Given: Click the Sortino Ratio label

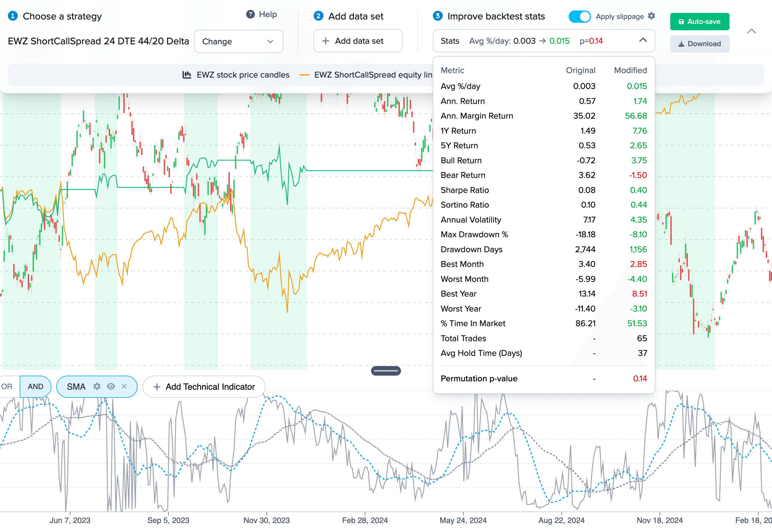Looking at the screenshot, I should (465, 205).
